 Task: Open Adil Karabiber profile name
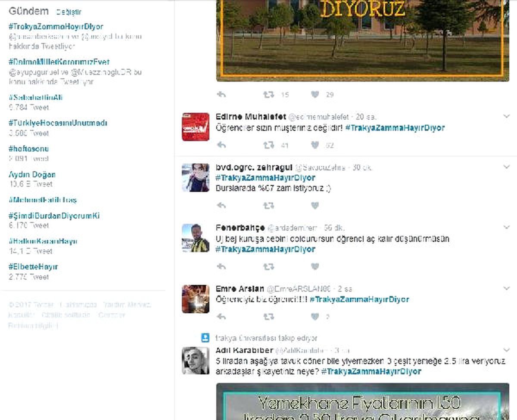point(244,350)
